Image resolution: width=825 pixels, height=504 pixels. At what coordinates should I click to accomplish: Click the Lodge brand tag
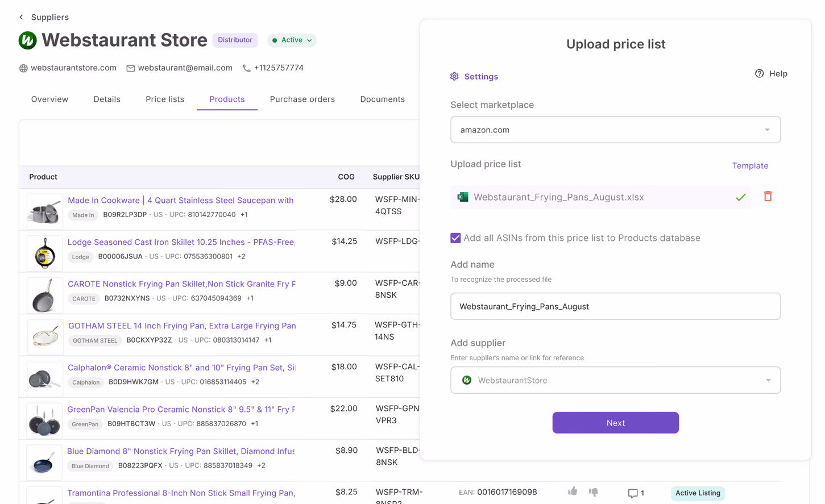pos(81,257)
